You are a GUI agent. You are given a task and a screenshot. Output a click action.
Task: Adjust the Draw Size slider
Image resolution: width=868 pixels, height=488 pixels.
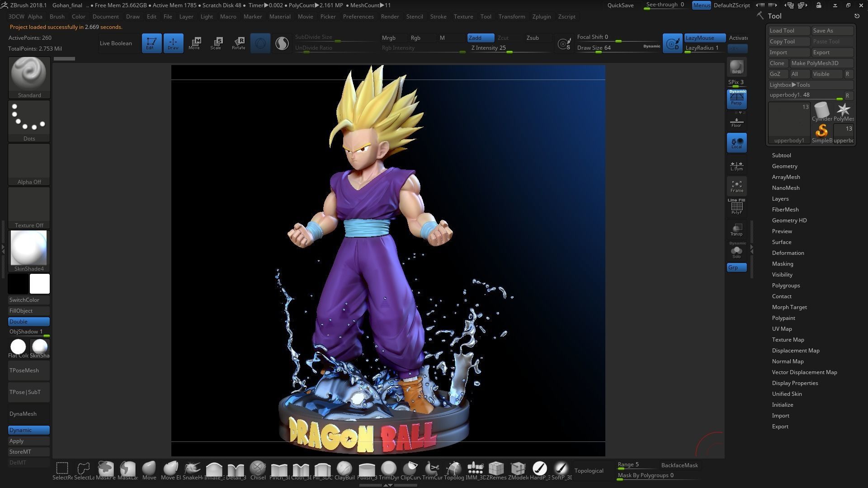pos(618,48)
